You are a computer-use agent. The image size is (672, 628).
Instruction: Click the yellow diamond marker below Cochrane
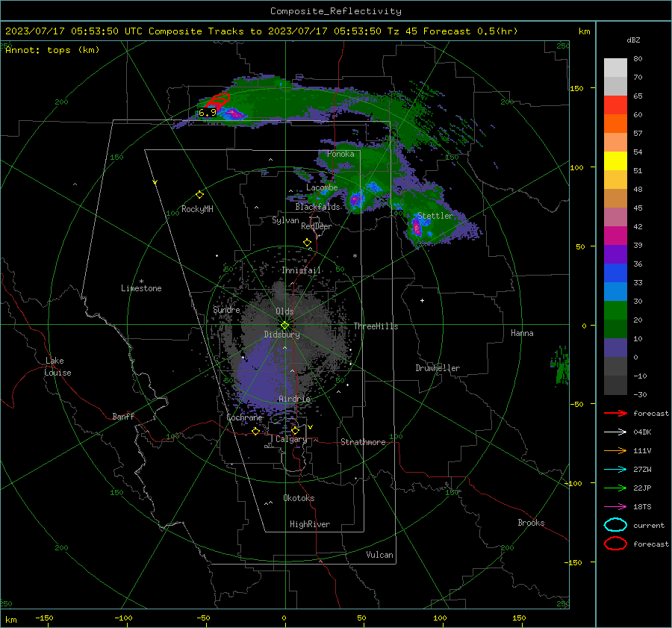click(x=255, y=431)
